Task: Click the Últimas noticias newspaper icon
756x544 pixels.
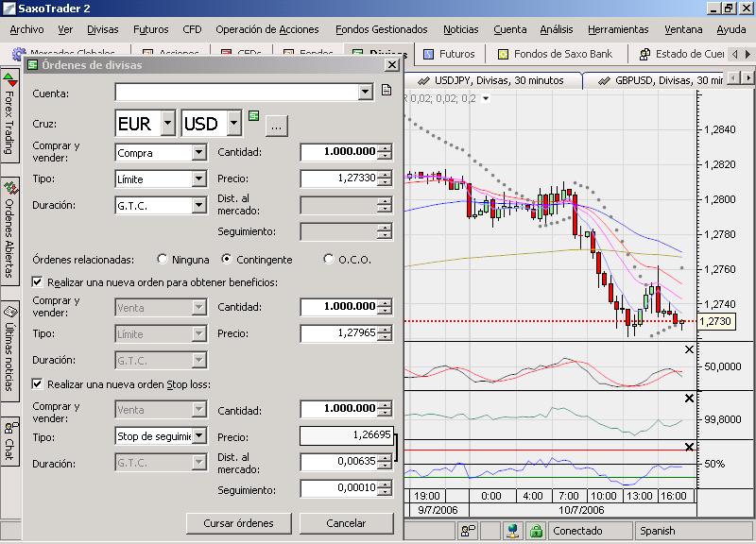Action: coord(10,311)
